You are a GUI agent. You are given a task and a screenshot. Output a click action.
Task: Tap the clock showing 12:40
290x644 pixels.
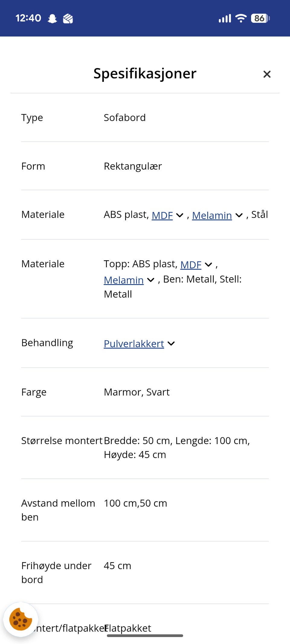tap(29, 18)
